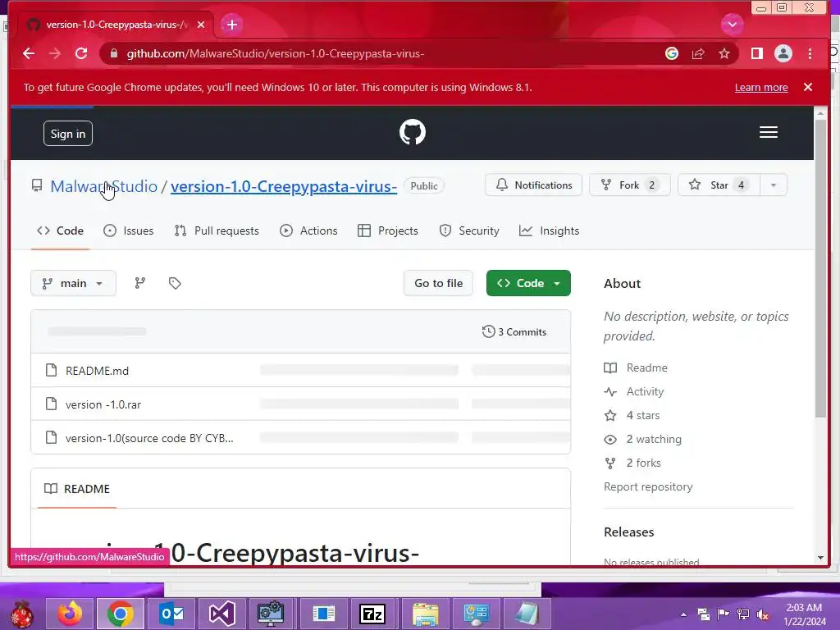The height and width of the screenshot is (630, 840).
Task: Open the Releases heading link
Action: coord(629,532)
